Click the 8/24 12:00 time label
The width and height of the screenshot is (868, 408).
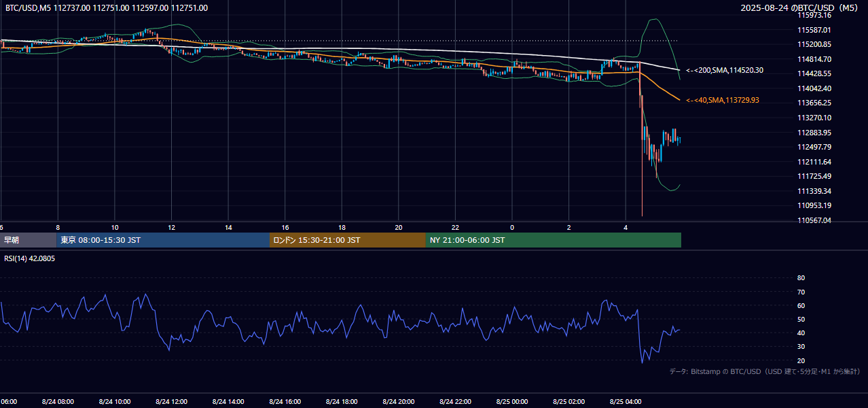[171, 402]
